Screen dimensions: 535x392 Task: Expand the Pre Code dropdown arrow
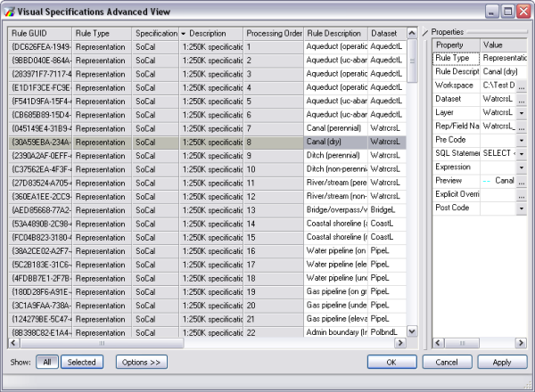[x=522, y=140]
